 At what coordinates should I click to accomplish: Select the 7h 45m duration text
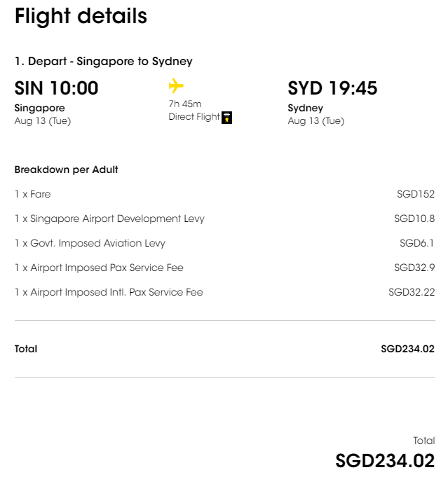[185, 104]
